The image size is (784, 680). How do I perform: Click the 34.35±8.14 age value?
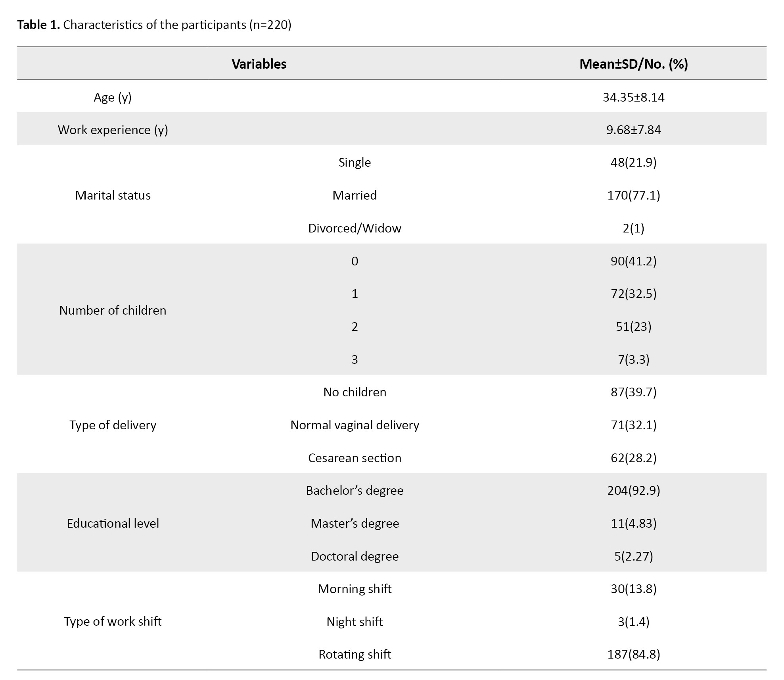[x=633, y=97]
